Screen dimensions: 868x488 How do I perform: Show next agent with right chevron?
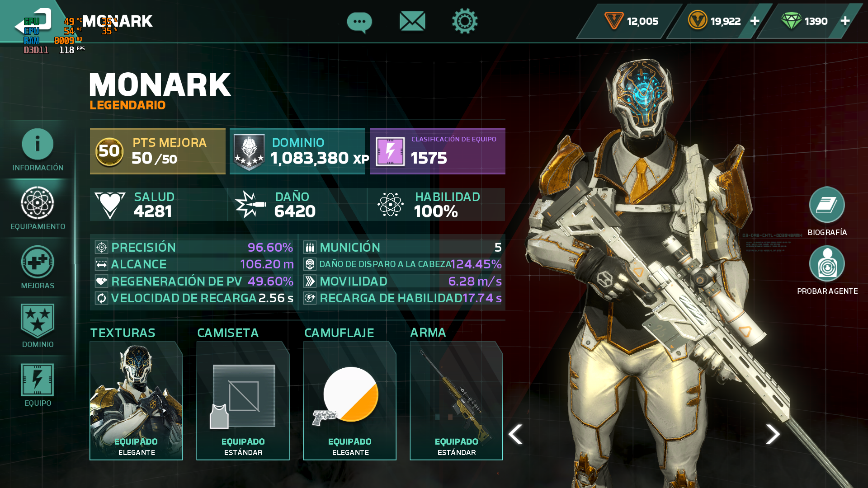[x=773, y=434]
